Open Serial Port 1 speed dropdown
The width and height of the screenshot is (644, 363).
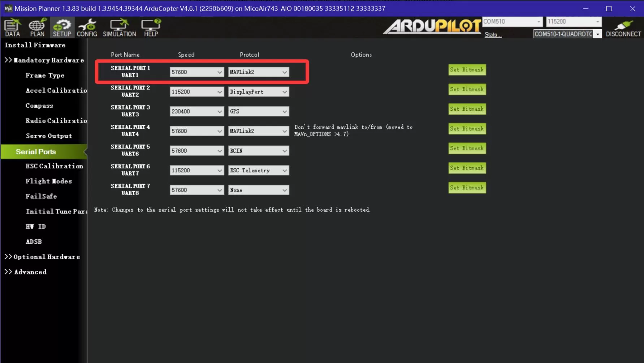(x=196, y=72)
